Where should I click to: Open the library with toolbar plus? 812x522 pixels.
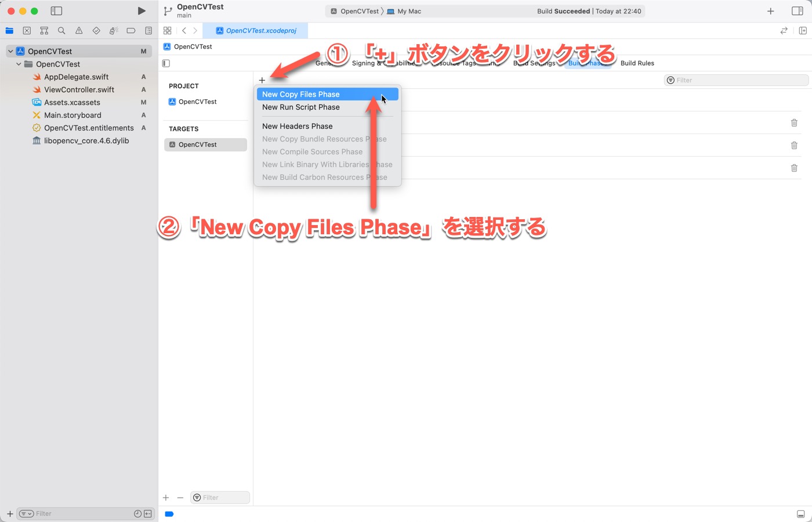pos(770,11)
